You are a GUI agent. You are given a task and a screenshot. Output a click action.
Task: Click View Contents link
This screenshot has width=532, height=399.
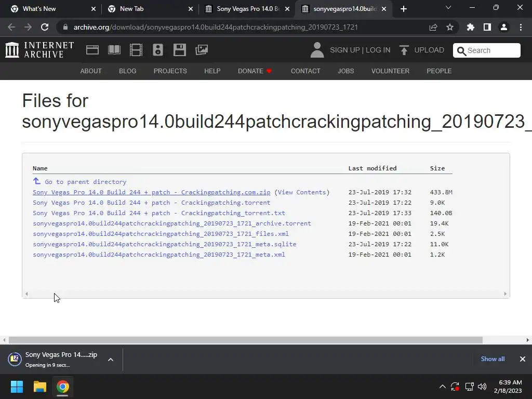tap(302, 192)
